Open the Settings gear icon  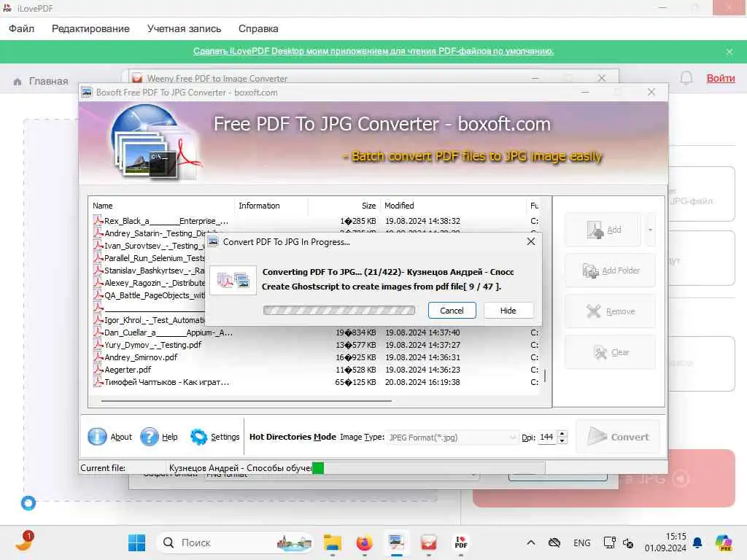(198, 437)
